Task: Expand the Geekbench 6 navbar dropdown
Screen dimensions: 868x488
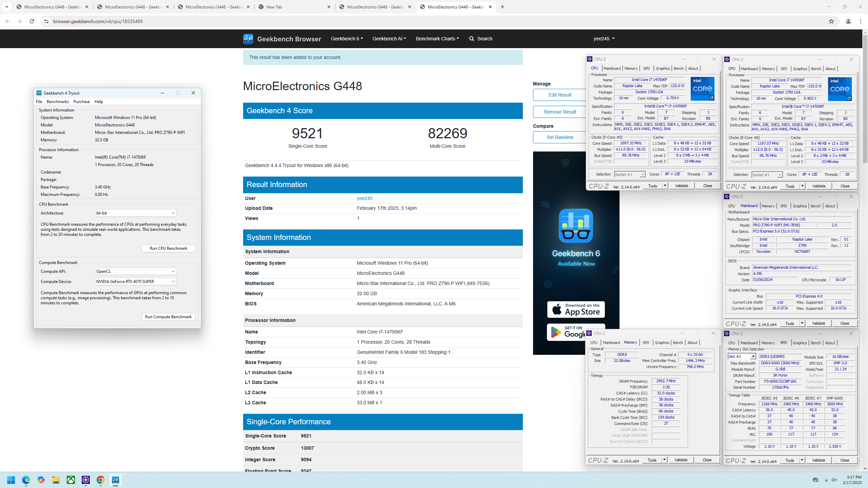Action: pos(347,39)
